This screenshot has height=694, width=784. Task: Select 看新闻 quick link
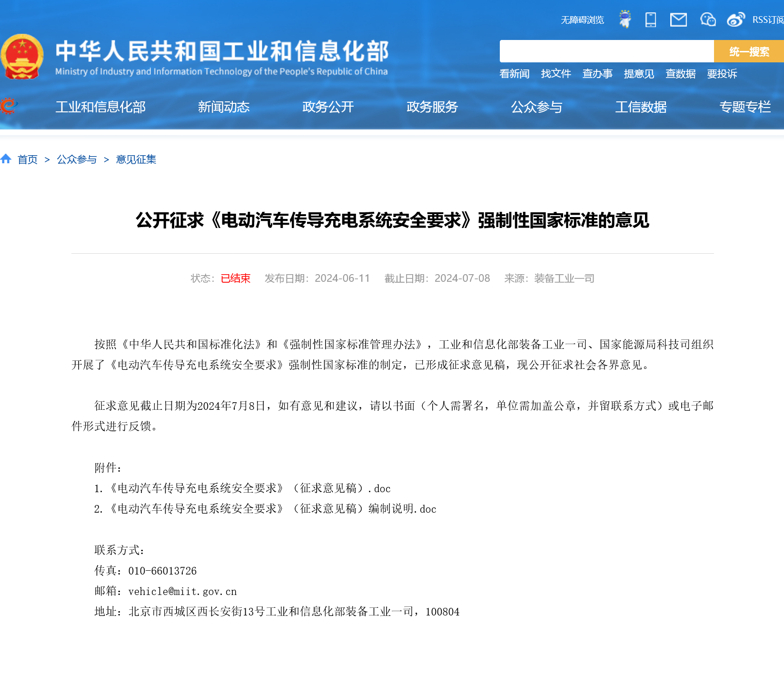click(x=515, y=74)
